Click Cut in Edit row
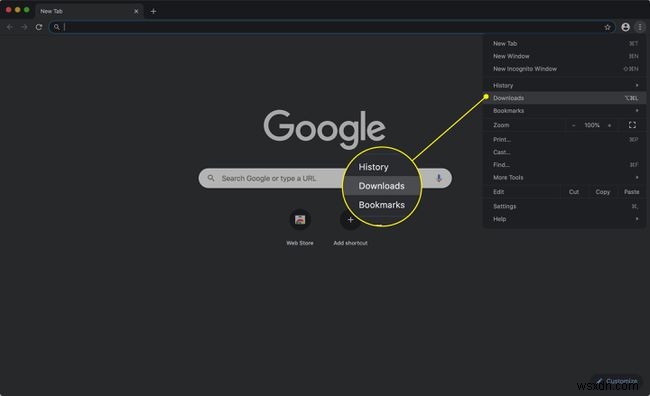The width and height of the screenshot is (650, 396). 574,192
